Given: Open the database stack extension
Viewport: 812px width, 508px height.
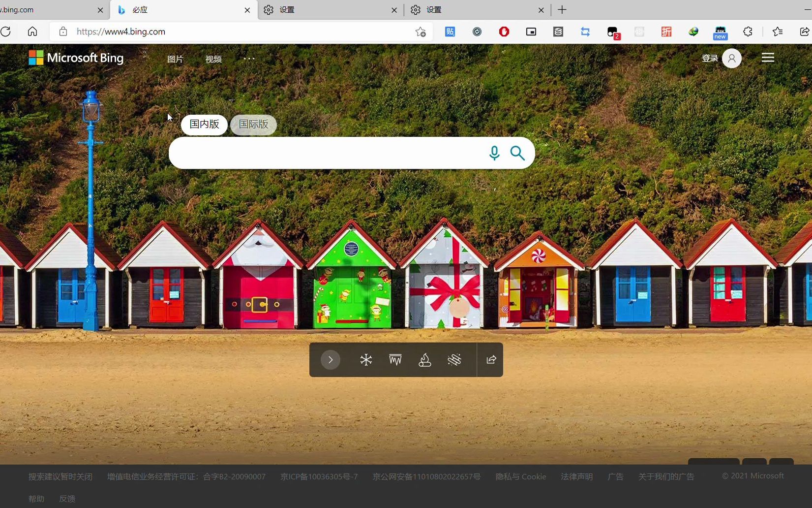Looking at the screenshot, I should 558,32.
